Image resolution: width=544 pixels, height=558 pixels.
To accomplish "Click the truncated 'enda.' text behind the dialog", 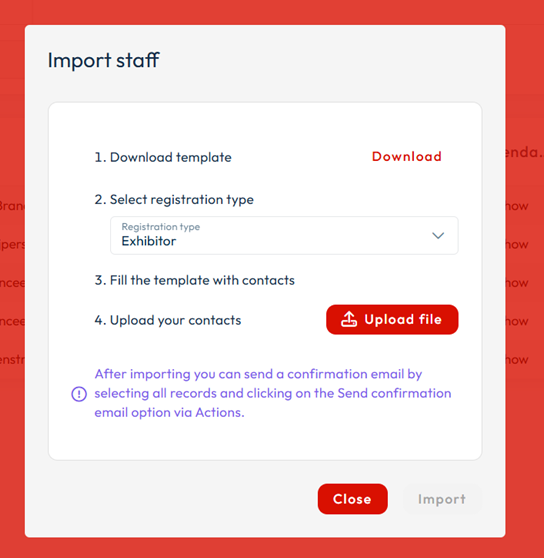I will coord(524,152).
